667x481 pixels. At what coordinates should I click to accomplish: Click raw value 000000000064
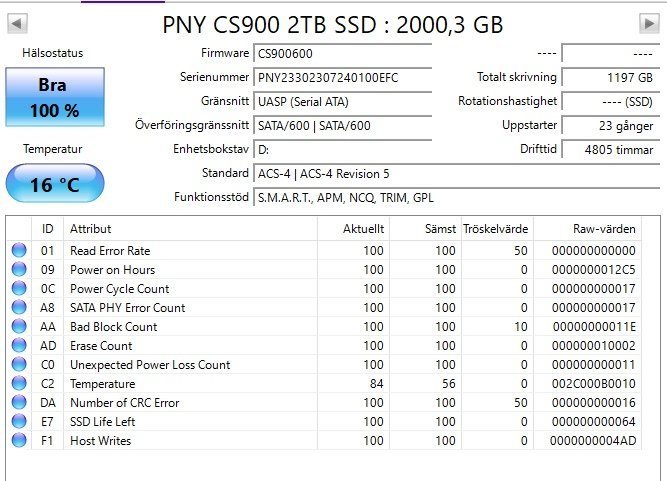point(594,421)
